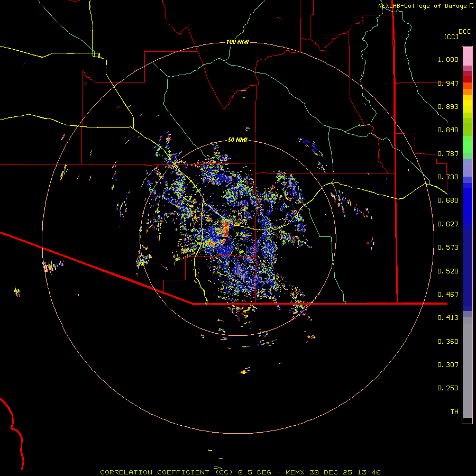Image resolution: width=476 pixels, height=476 pixels.
Task: Click the 1.000 color scale value
Action: pos(448,59)
